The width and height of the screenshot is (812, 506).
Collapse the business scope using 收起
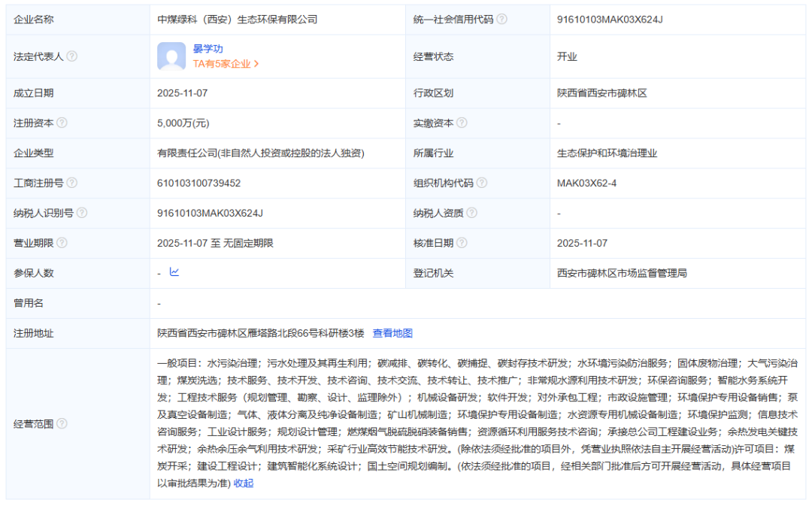coord(244,483)
